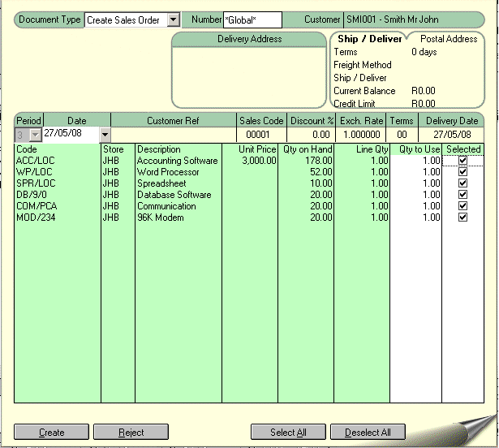Screen dimensions: 499x448
Task: Click the Reject button
Action: pyautogui.click(x=131, y=432)
